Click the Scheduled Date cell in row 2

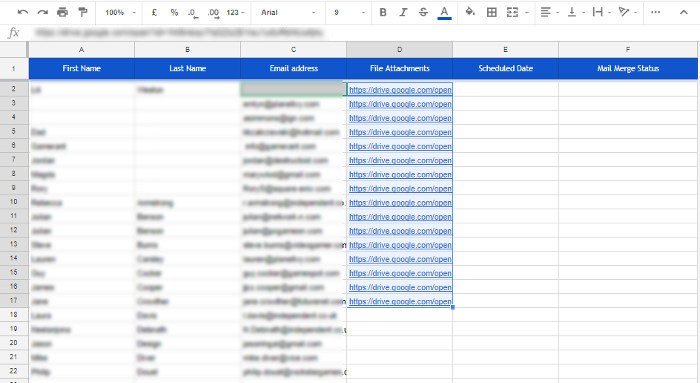tap(505, 89)
